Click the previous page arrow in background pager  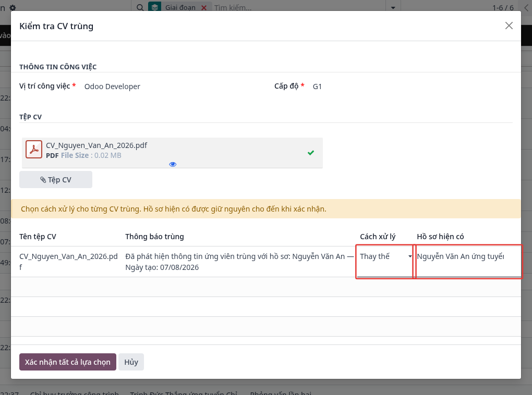pyautogui.click(x=526, y=7)
